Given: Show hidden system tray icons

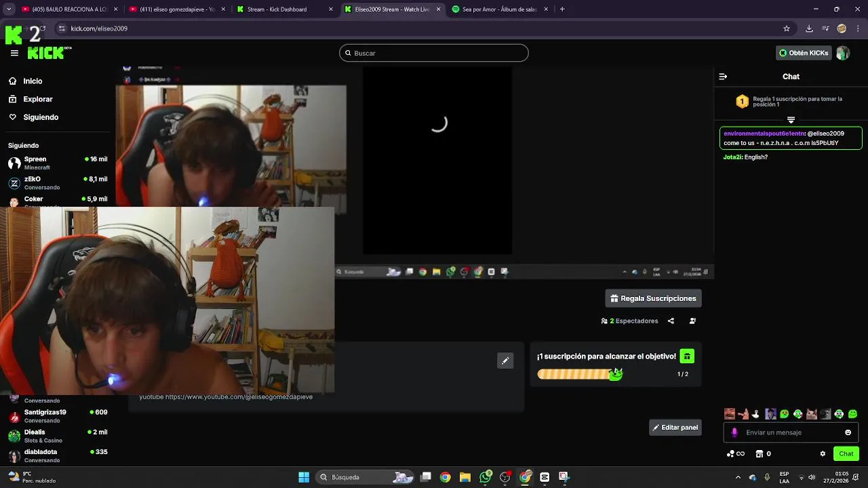Looking at the screenshot, I should (738, 477).
